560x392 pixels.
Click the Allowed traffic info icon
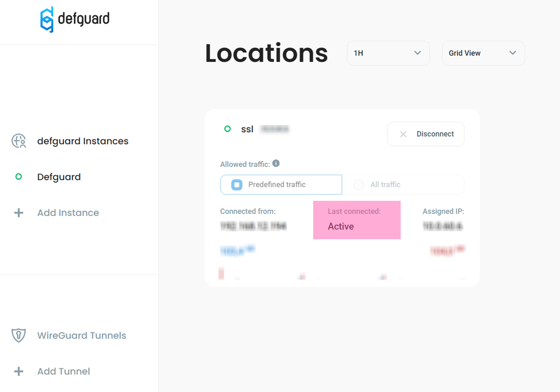(276, 163)
